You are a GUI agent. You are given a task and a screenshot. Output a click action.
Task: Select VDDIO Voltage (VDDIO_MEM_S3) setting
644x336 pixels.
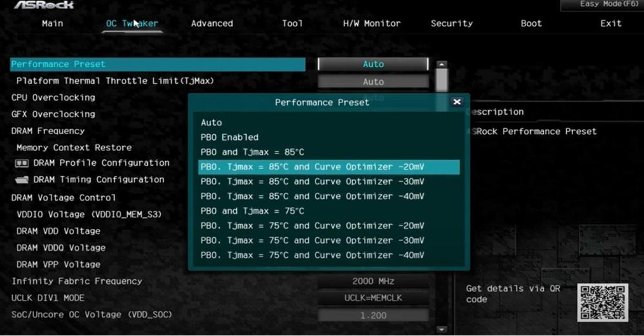(x=89, y=214)
